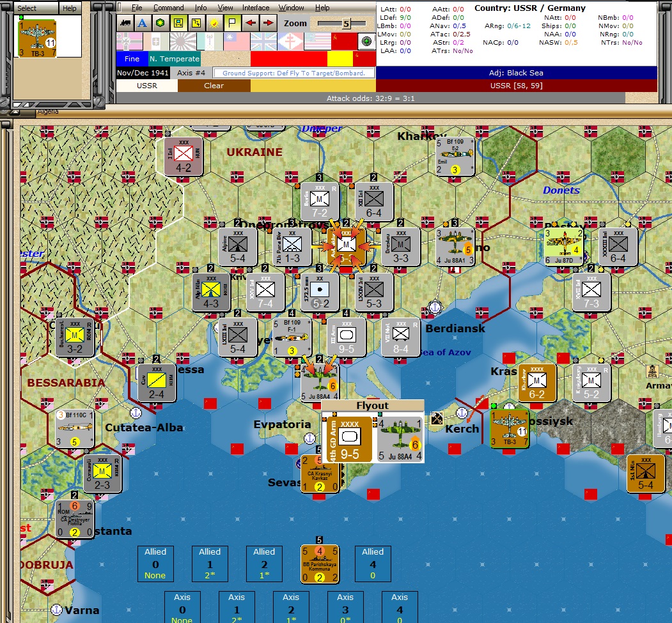Click the N. Temperate zone indicator
672x623 pixels.
tap(174, 59)
